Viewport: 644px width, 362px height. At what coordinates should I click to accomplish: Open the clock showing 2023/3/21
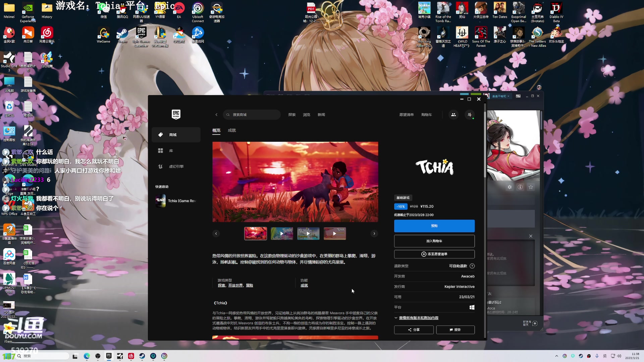tap(632, 356)
